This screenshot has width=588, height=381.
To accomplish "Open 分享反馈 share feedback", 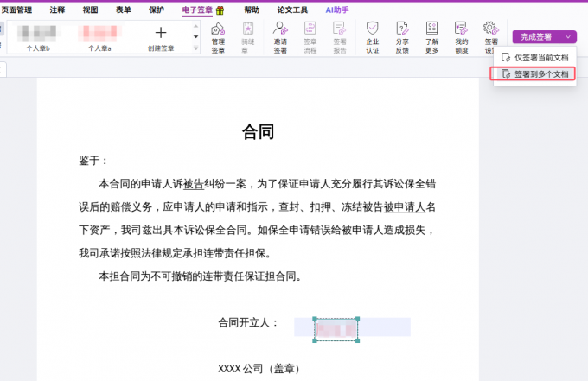I will pyautogui.click(x=402, y=37).
